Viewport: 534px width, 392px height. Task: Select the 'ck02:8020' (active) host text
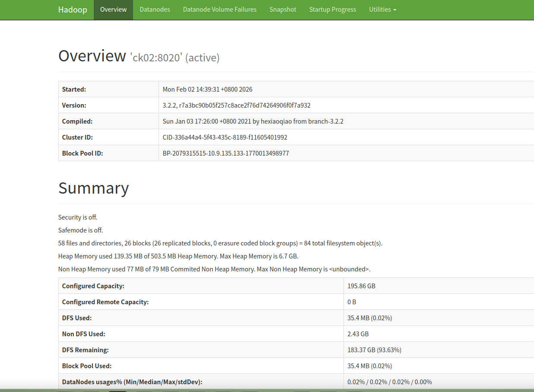[x=175, y=57]
